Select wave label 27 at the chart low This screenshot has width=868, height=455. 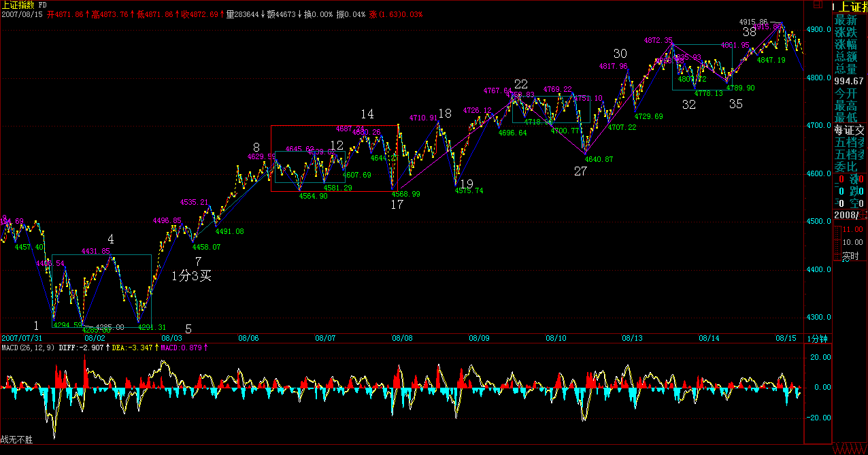(580, 171)
